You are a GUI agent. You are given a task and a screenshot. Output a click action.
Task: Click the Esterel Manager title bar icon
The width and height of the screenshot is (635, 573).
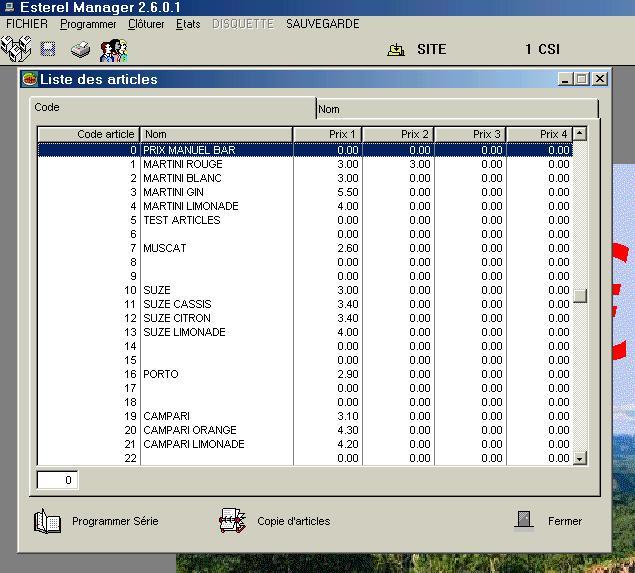pos(9,7)
